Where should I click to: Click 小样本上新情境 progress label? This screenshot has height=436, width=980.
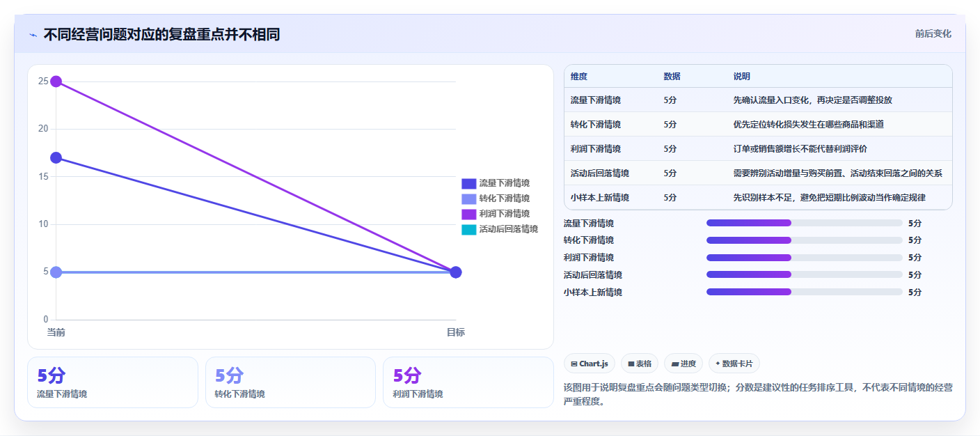593,293
